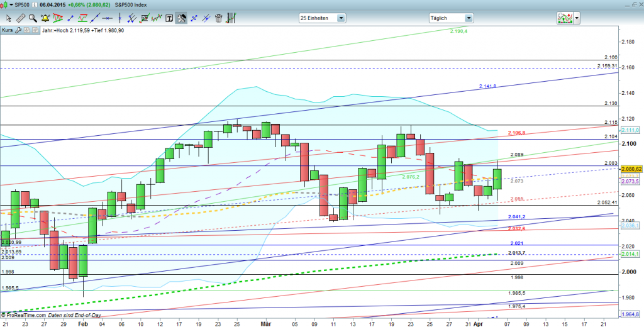Click the ProRealTime.com copyright text
This screenshot has height=327, width=644.
point(23,315)
